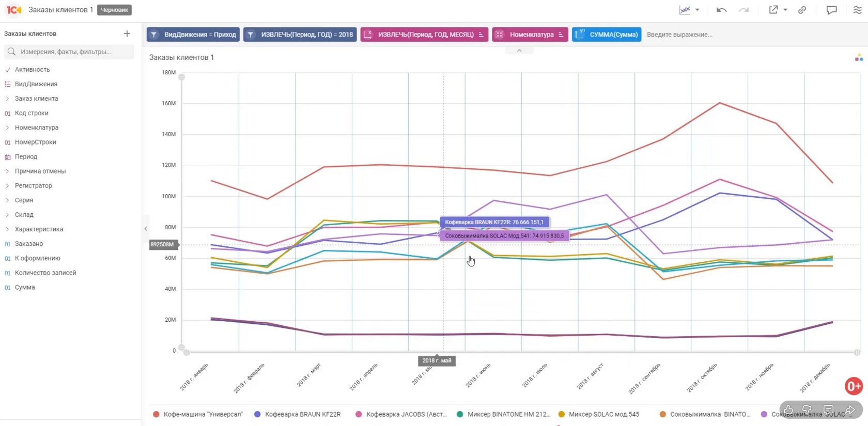This screenshot has width=868, height=426.
Task: Select the СУММА(Сумма) measure chip
Action: point(607,35)
